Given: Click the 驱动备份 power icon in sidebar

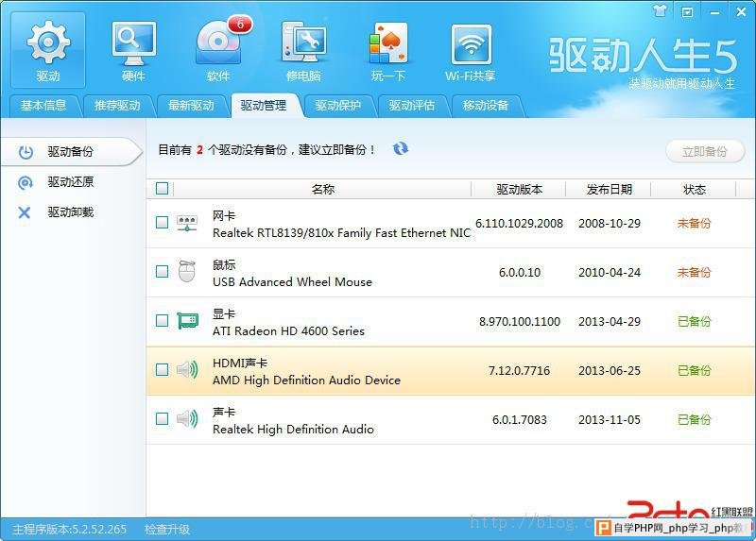Looking at the screenshot, I should pos(26,152).
